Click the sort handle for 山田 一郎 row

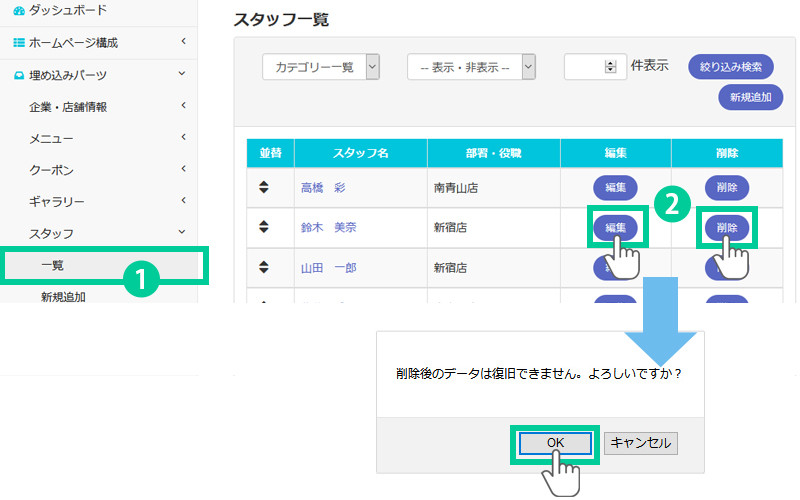(264, 267)
